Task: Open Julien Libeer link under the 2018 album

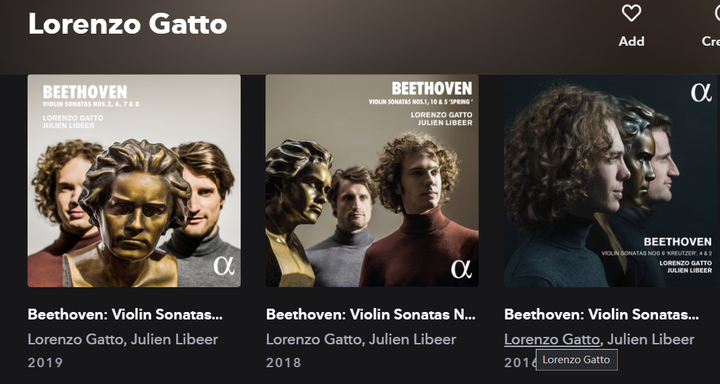Action: point(413,339)
